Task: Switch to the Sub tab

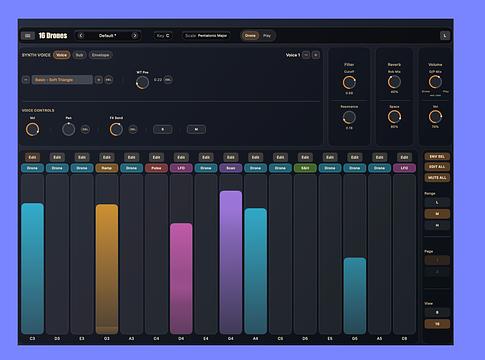Action: pyautogui.click(x=79, y=55)
